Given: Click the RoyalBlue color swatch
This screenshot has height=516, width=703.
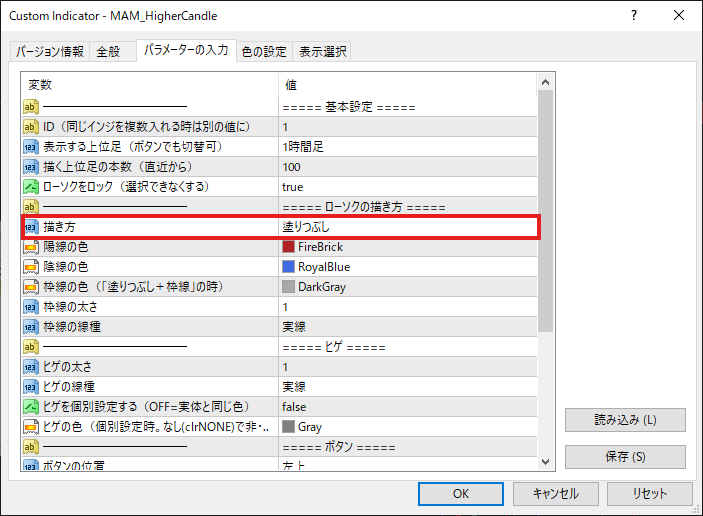Looking at the screenshot, I should [x=288, y=267].
